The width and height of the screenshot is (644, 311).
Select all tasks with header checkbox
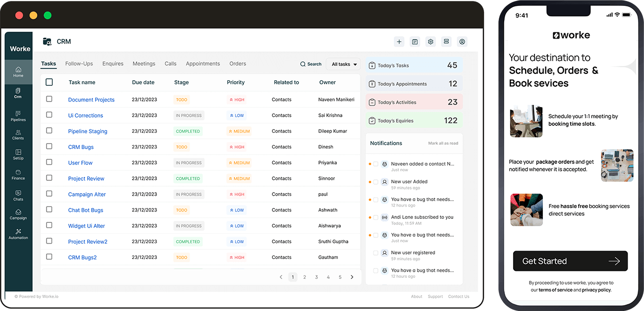(x=49, y=82)
